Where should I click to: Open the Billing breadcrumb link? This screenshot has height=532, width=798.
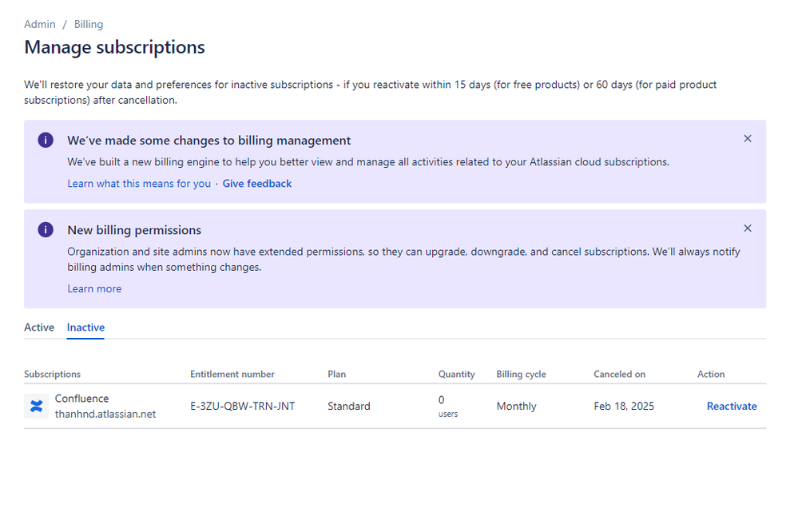pos(89,24)
